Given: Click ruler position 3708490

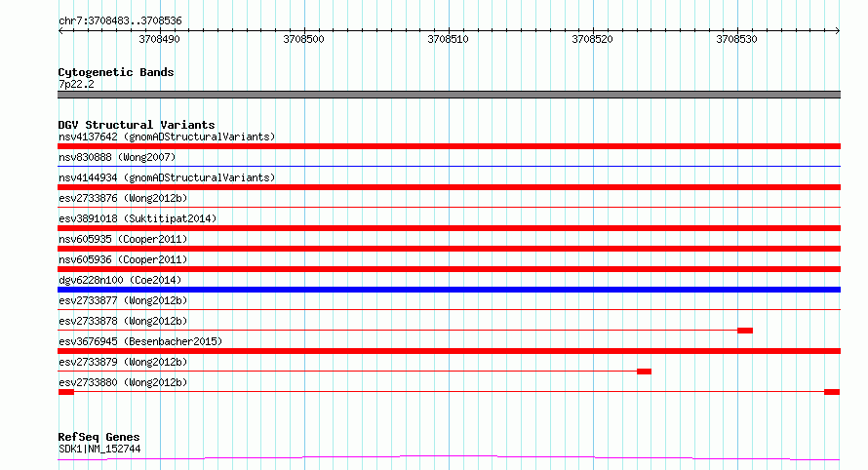Looking at the screenshot, I should pyautogui.click(x=159, y=39).
